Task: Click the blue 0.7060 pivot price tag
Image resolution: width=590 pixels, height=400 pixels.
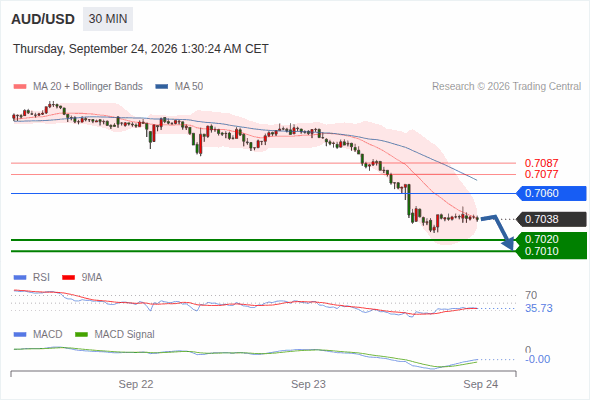Action: click(551, 193)
